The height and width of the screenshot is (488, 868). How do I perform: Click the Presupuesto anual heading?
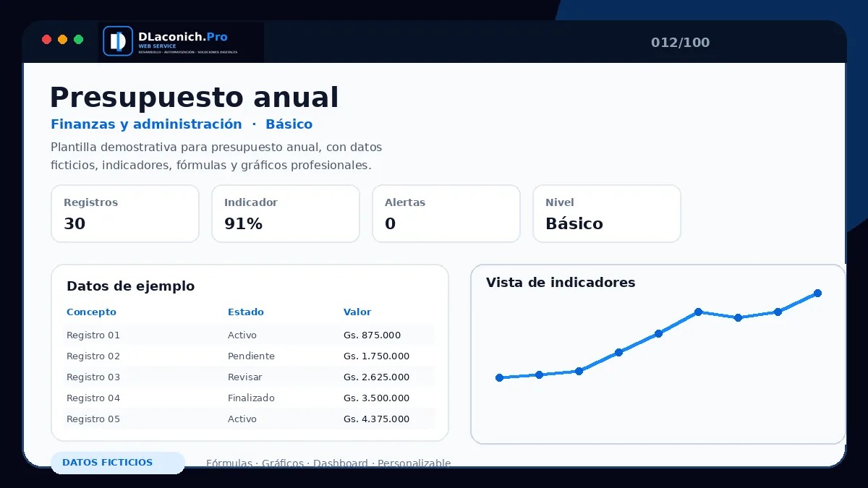[194, 98]
